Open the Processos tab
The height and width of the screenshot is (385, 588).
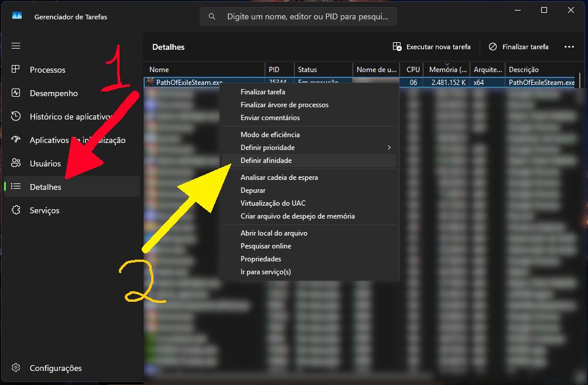(72, 69)
